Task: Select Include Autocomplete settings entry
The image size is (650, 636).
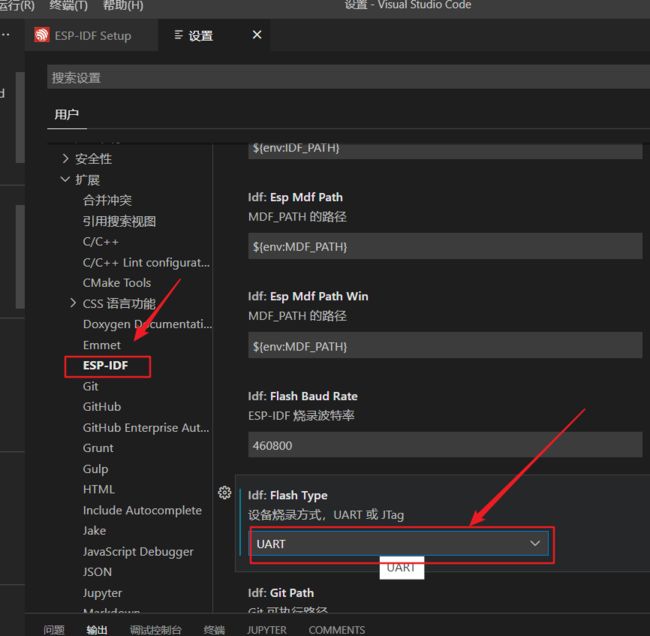Action: click(142, 510)
